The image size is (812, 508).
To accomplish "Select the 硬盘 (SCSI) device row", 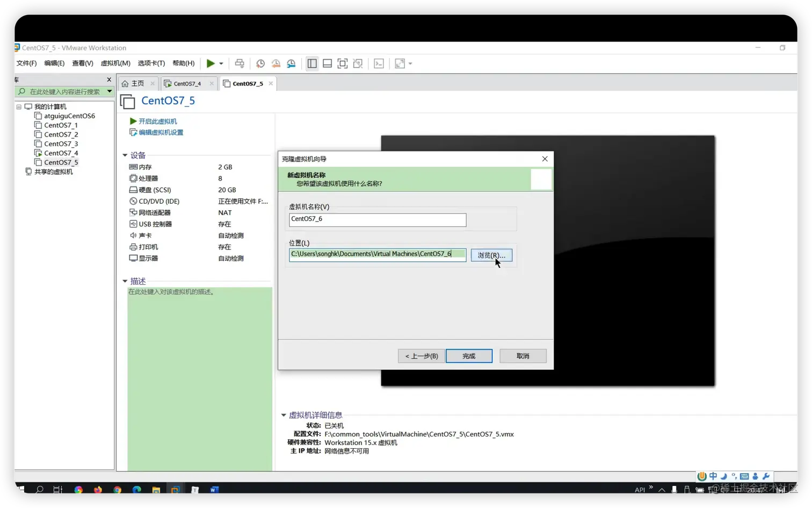I will [x=199, y=190].
